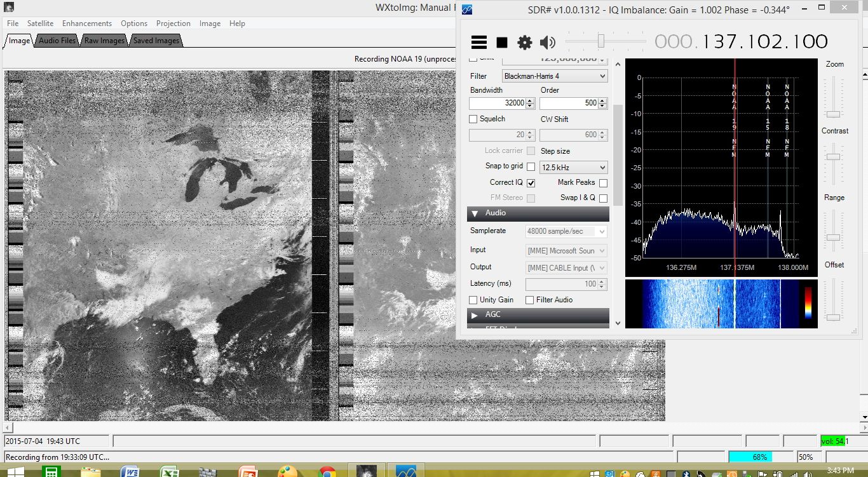Switch to the Raw Images tab

[x=104, y=41]
